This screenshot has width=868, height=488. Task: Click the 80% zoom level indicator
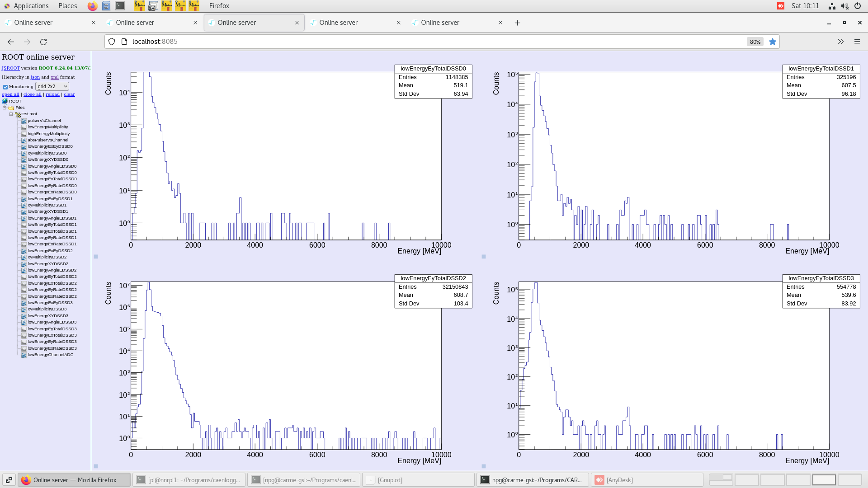coord(755,42)
